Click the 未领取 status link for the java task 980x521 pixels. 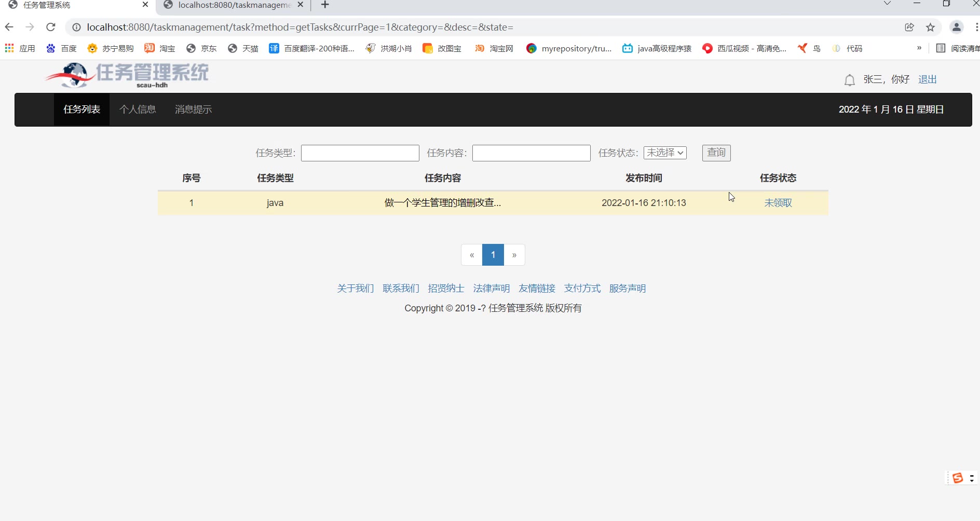(778, 203)
